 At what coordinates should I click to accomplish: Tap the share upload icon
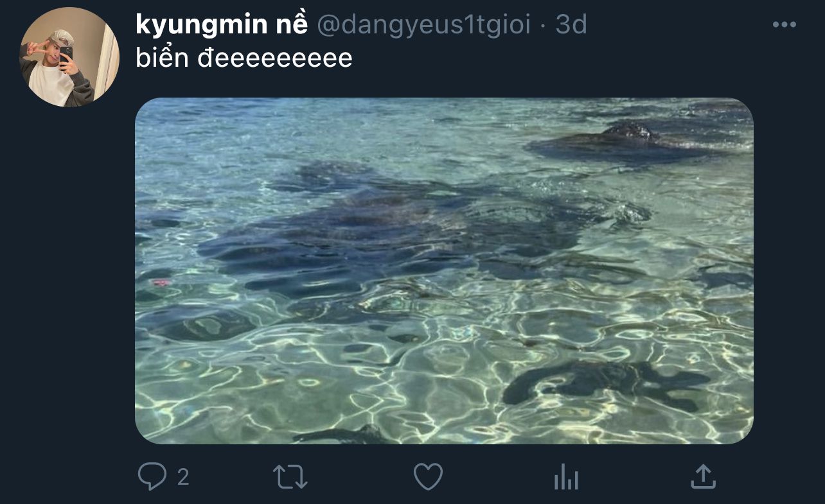pos(703,476)
